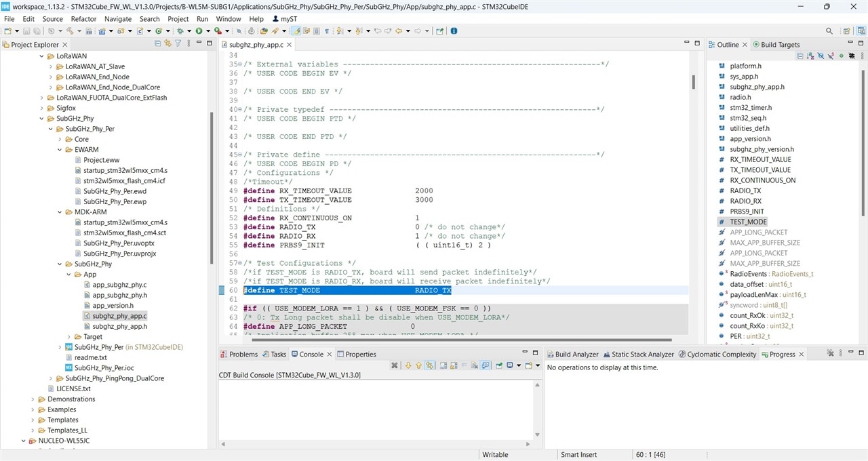
Task: Toggle Link with Editor in Project Explorer
Action: (168, 44)
